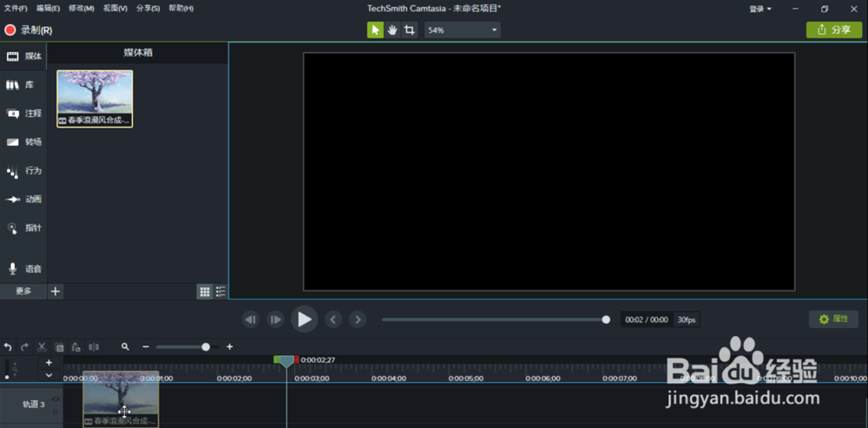Click the teal playhead marker on timeline
The width and height of the screenshot is (868, 428).
click(x=286, y=362)
